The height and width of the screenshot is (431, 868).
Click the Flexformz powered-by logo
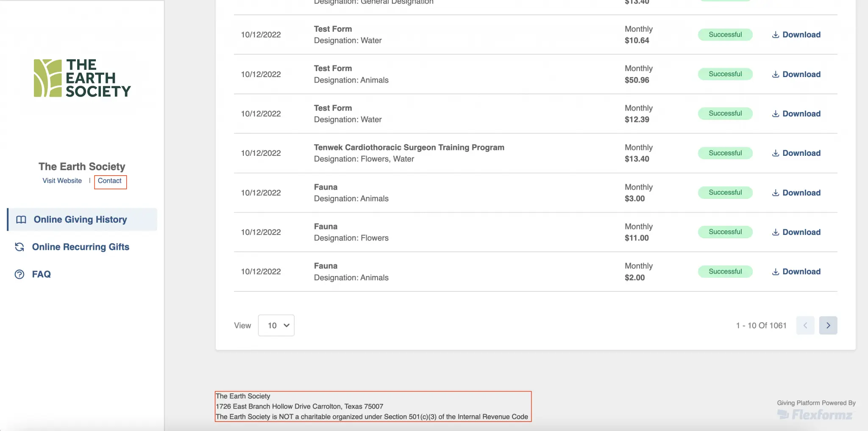815,414
